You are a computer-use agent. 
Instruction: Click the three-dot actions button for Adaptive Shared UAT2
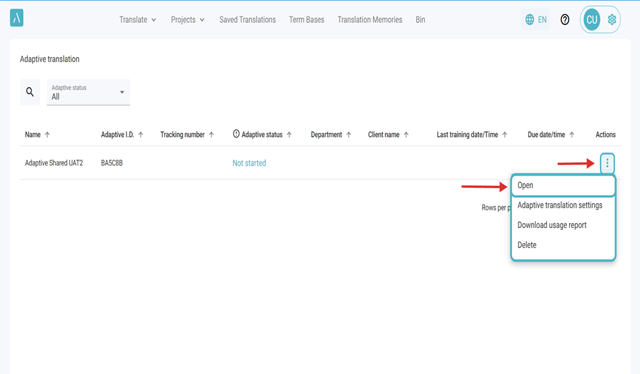(x=607, y=163)
